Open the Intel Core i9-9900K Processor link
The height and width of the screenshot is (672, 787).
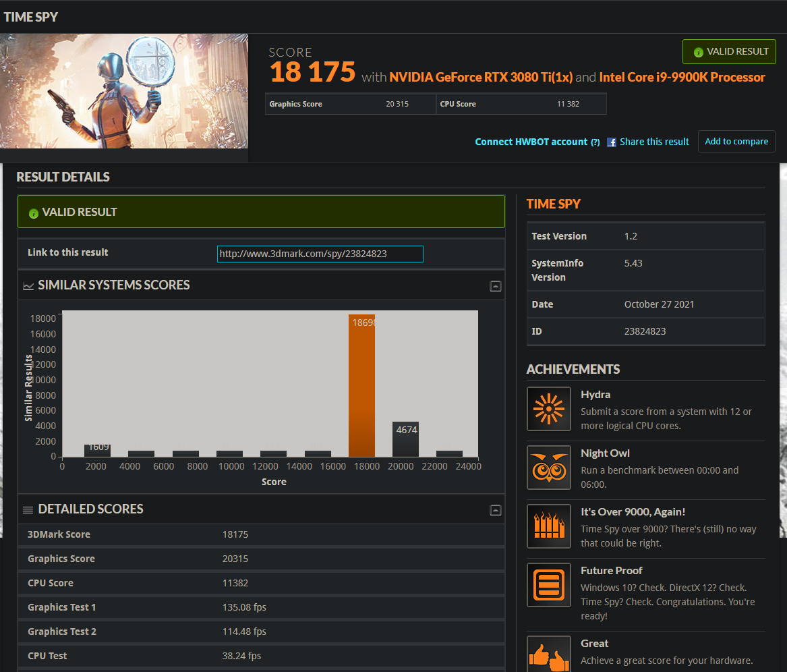[x=682, y=77]
